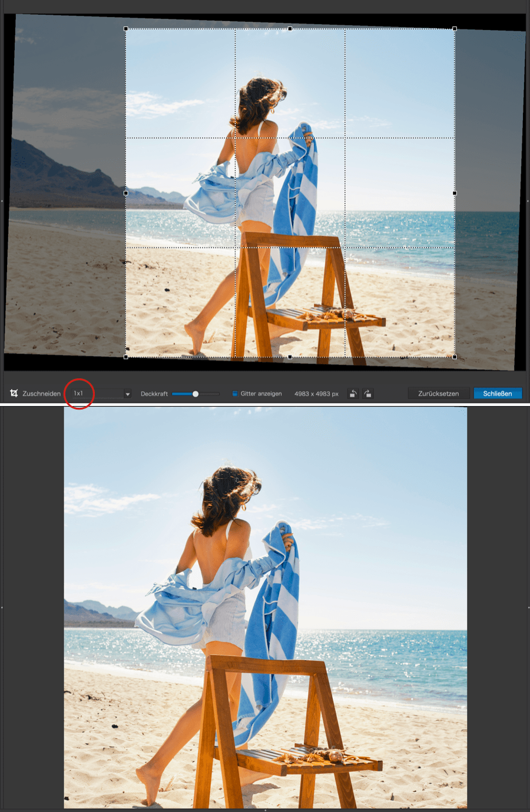Select the Zuschneiden crop tool icon

pos(14,393)
